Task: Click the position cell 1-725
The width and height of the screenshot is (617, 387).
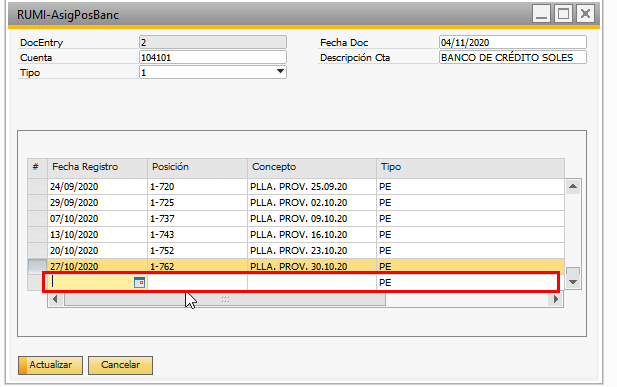Action: pos(197,203)
